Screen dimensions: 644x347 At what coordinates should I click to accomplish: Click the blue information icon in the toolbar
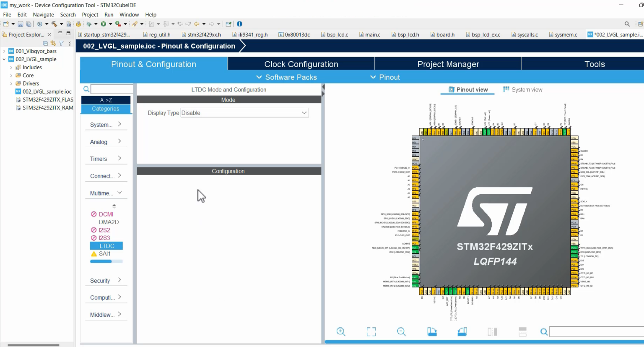(239, 24)
